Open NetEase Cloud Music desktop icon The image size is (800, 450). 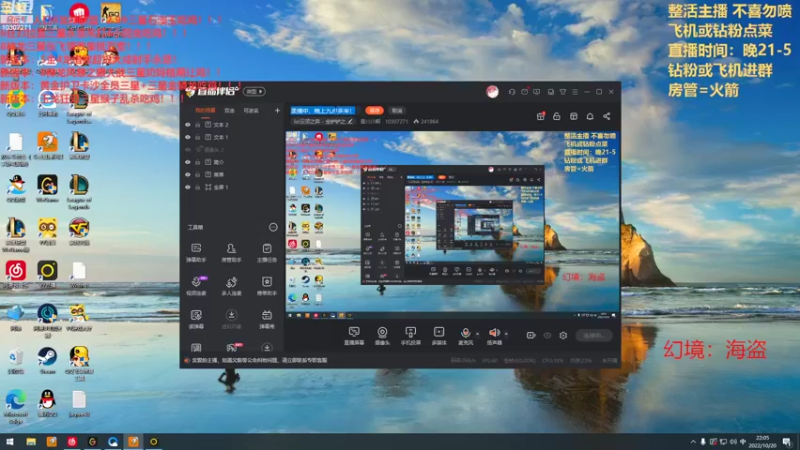(16, 274)
